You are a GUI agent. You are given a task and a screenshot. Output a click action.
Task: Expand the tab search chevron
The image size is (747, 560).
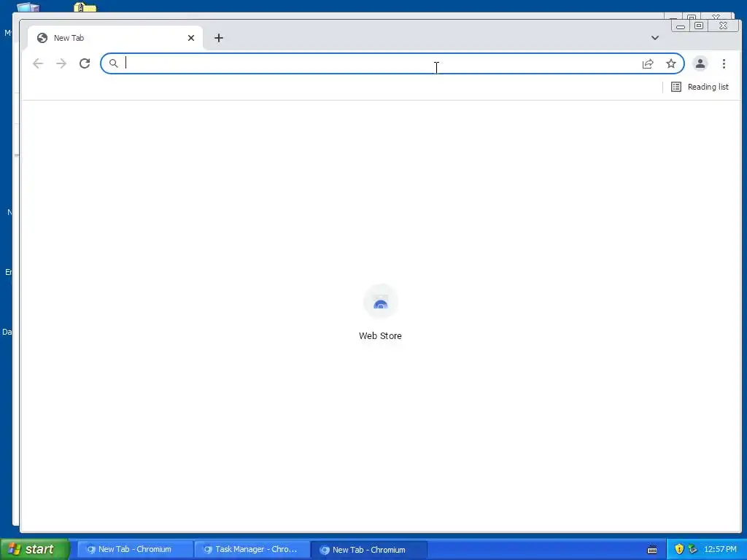pos(655,38)
